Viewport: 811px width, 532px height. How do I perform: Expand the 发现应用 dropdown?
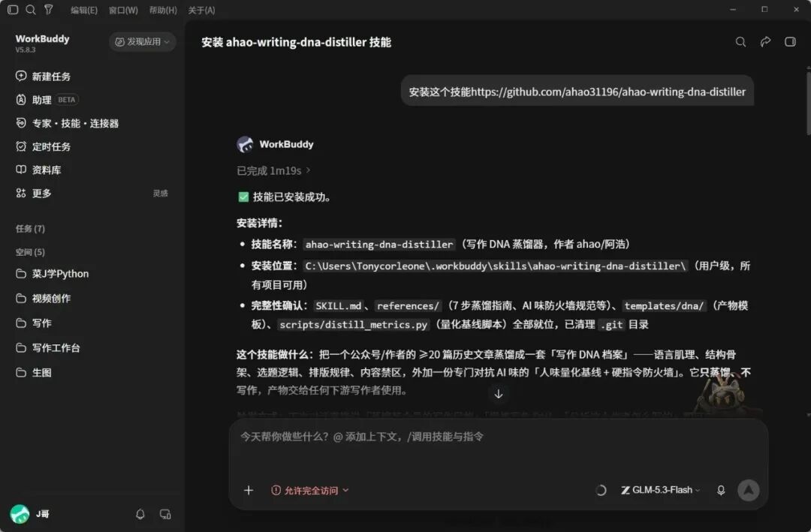pos(142,42)
